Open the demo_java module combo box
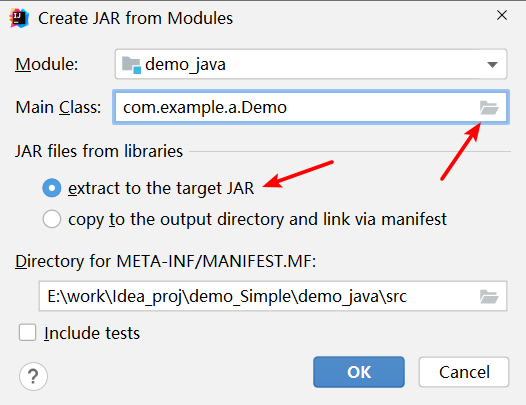 click(x=311, y=64)
